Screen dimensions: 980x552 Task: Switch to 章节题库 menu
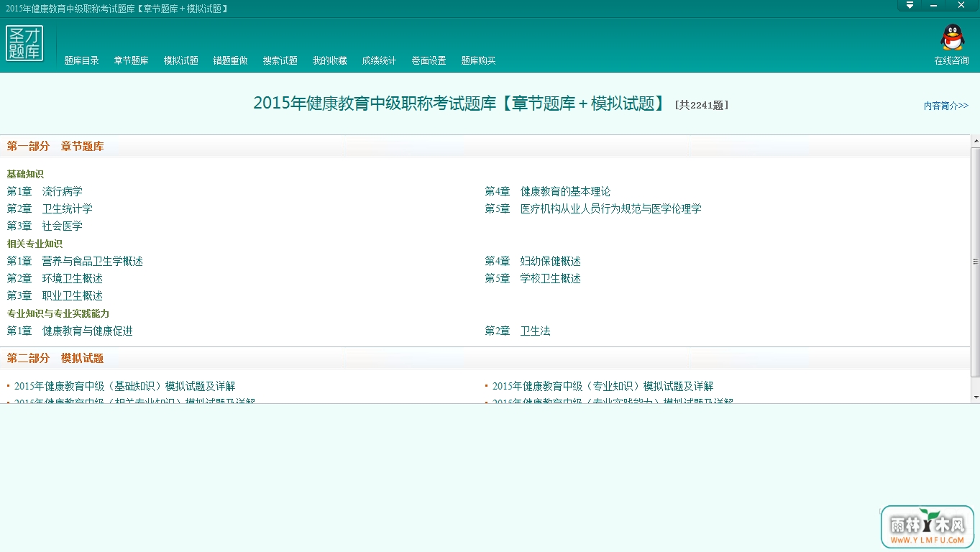(x=132, y=60)
